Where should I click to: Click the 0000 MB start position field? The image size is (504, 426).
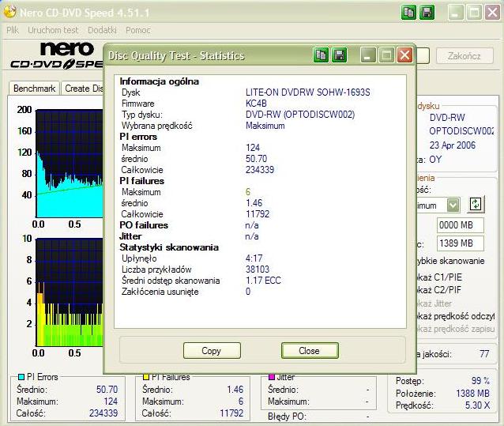pos(460,225)
